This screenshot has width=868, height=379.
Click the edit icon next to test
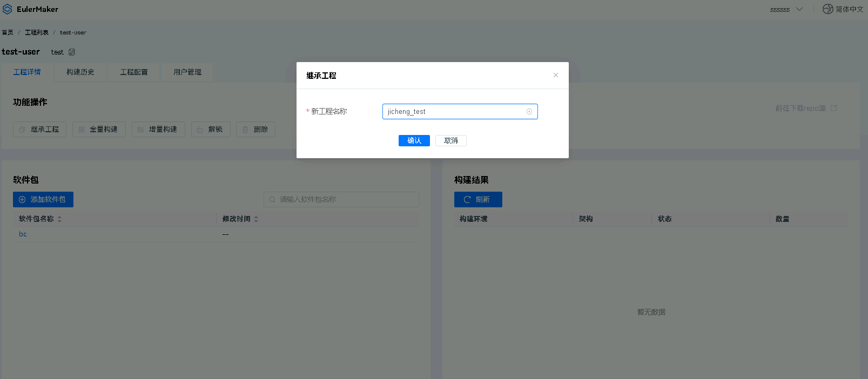(x=72, y=52)
